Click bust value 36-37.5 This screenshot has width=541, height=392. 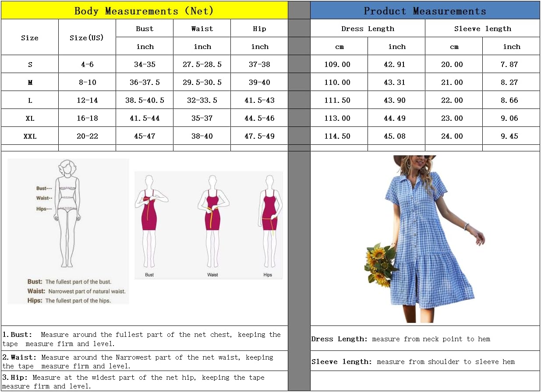click(145, 82)
